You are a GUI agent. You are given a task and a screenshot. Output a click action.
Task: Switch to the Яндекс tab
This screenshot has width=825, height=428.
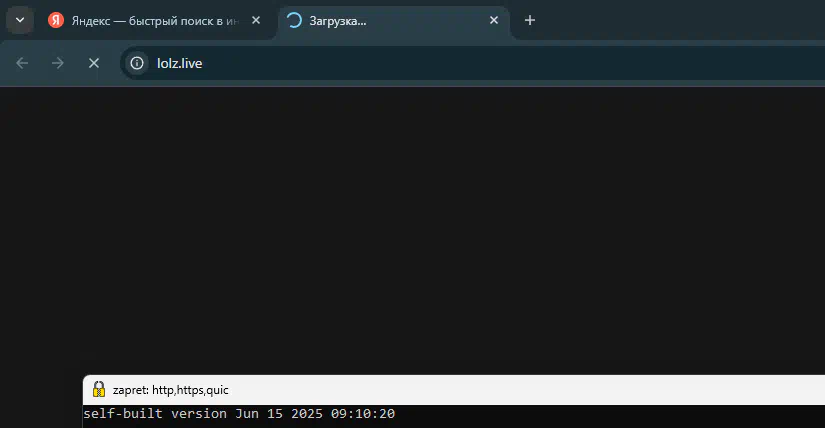pyautogui.click(x=156, y=21)
